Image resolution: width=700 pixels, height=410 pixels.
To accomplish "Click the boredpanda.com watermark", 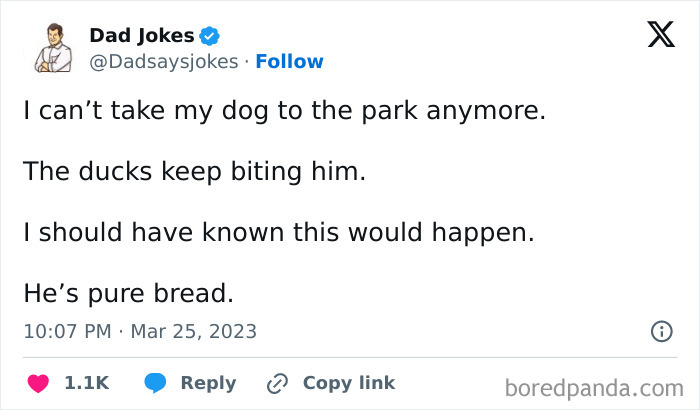I will click(x=594, y=389).
